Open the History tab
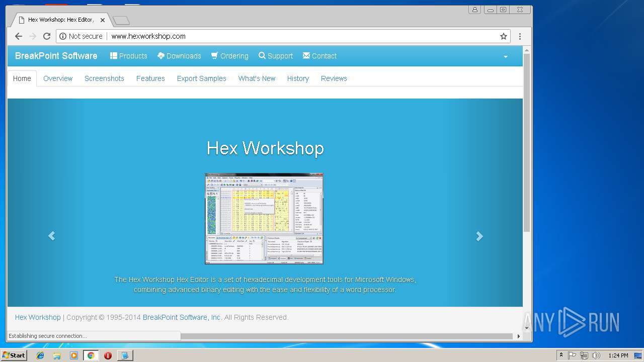 point(298,78)
